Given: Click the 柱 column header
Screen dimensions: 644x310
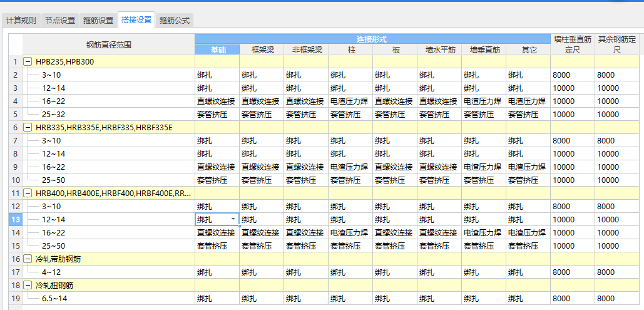Looking at the screenshot, I should point(350,49).
